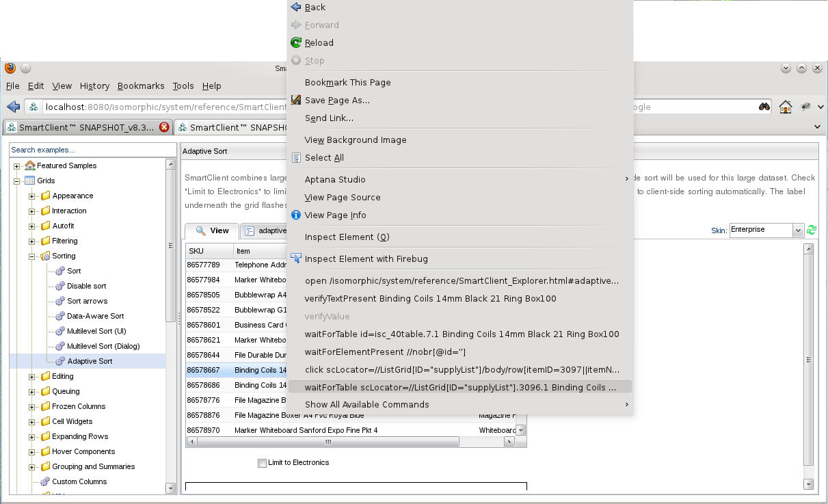
Task: Click Reload icon in context menu
Action: click(x=296, y=42)
